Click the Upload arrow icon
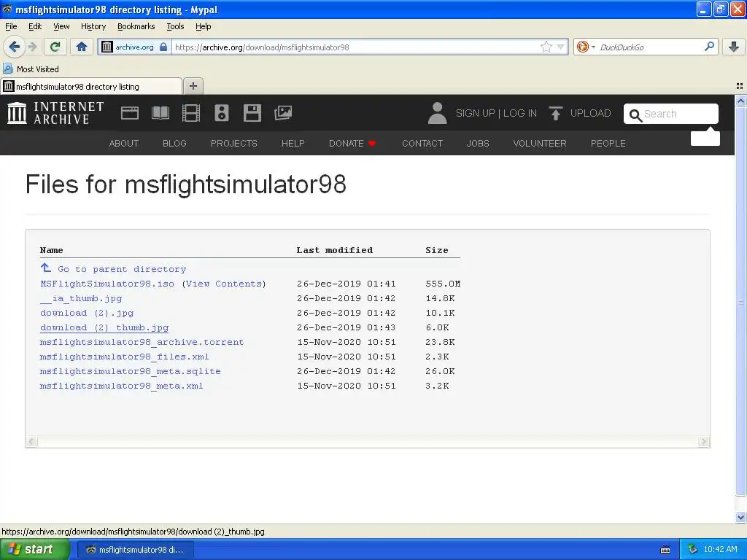This screenshot has height=560, width=747. pyautogui.click(x=555, y=113)
